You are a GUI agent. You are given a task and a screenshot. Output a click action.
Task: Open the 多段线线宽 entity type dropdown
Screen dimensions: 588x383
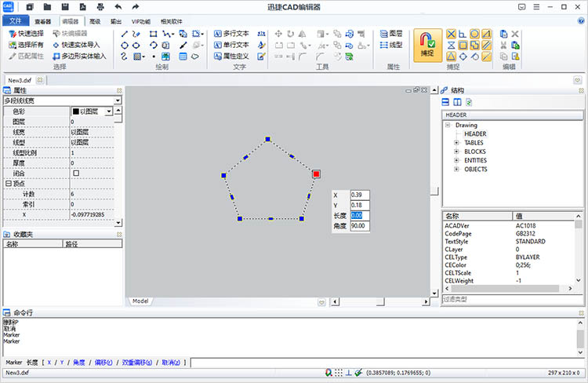click(x=118, y=100)
